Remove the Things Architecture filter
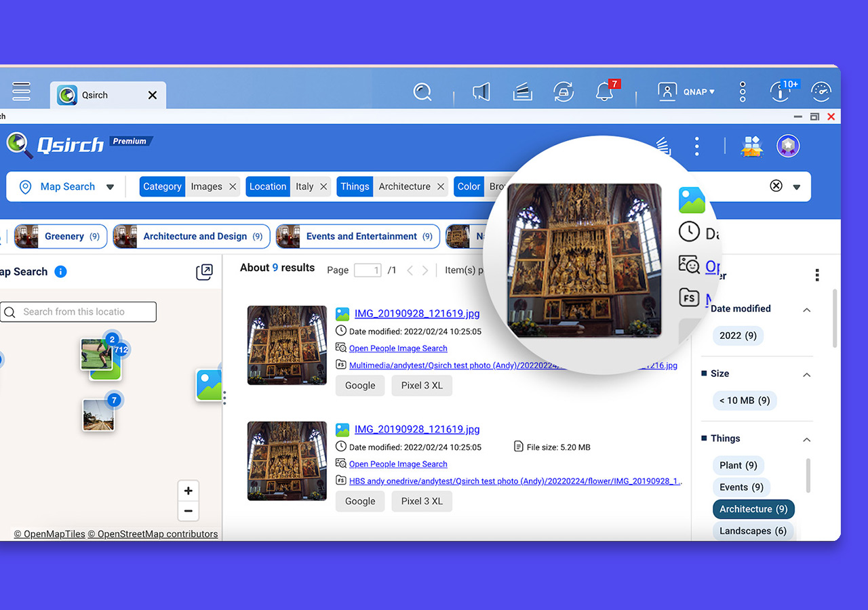Viewport: 868px width, 610px height. [441, 186]
